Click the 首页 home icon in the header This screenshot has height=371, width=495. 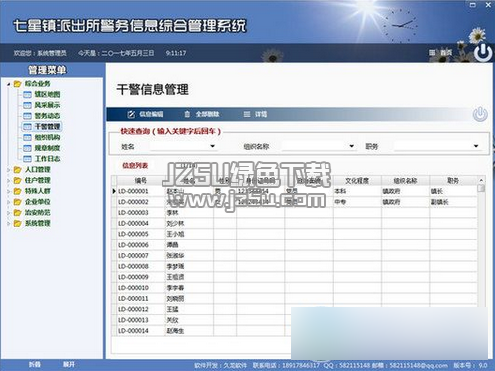click(432, 53)
